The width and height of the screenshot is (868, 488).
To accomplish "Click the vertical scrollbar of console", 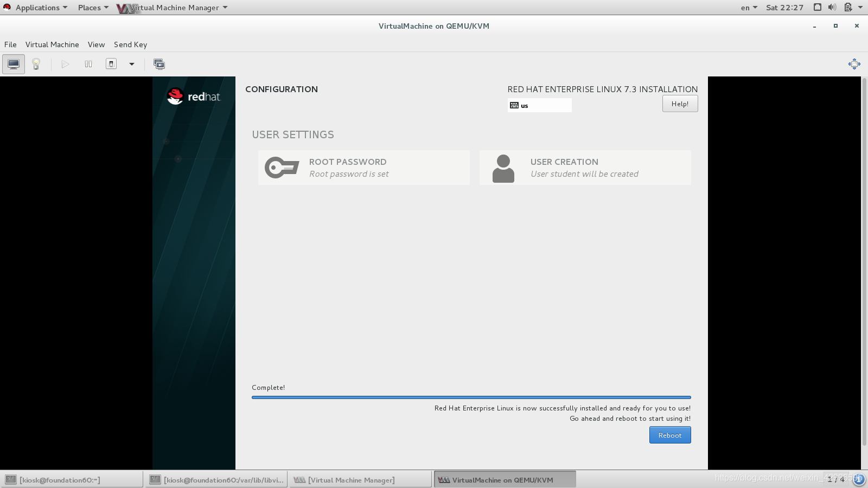I will 864,262.
